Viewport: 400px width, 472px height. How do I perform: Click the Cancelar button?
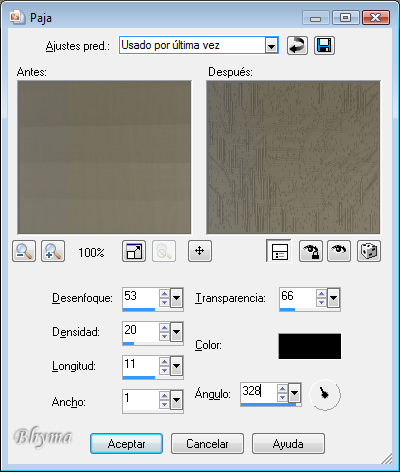coord(207,444)
